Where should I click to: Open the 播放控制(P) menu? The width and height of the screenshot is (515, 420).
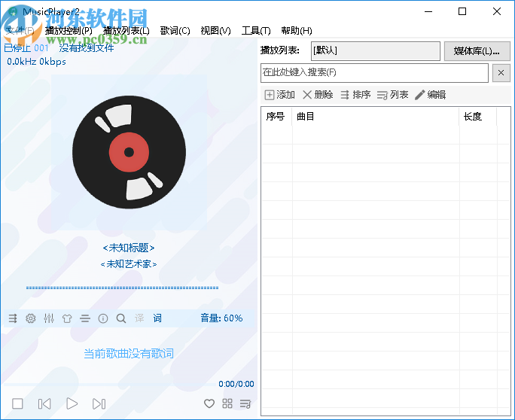[x=69, y=31]
